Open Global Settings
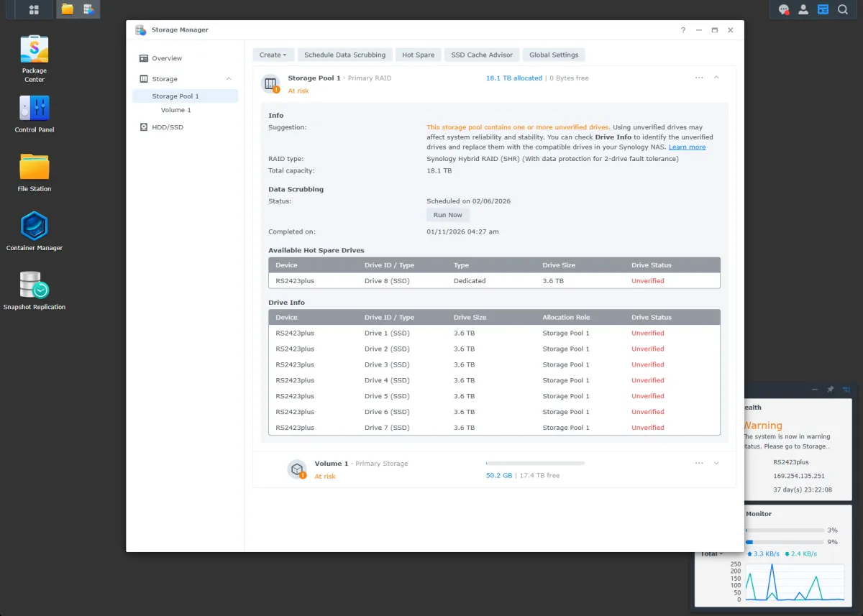This screenshot has width=863, height=616. tap(554, 55)
